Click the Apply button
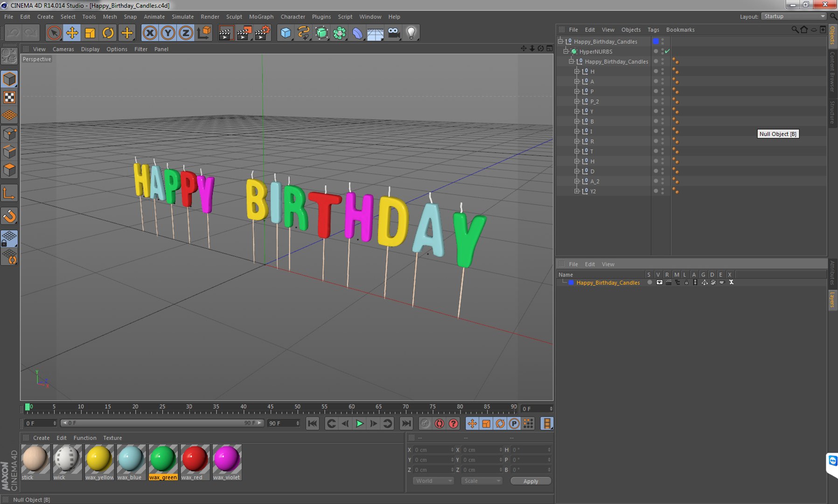This screenshot has height=504, width=838. point(531,481)
